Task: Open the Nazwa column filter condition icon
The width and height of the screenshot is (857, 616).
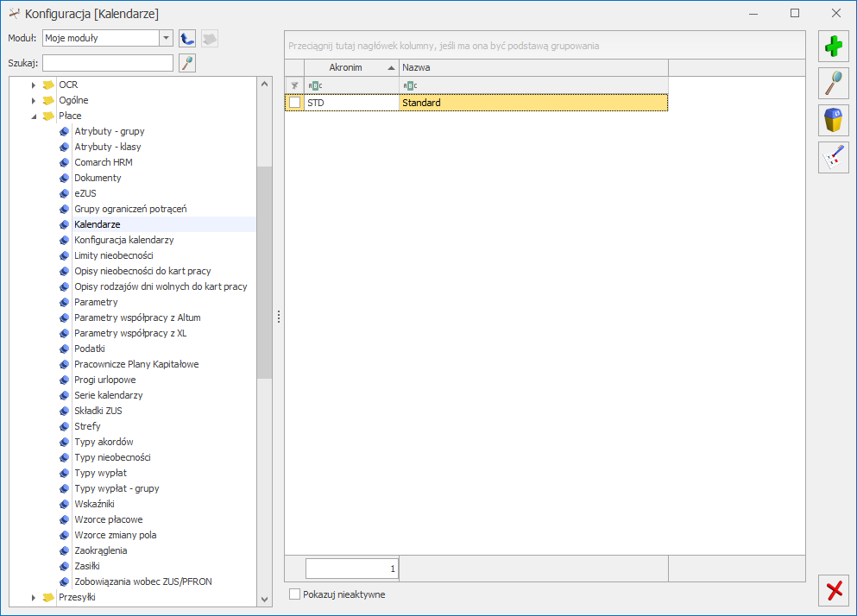Action: 410,85
